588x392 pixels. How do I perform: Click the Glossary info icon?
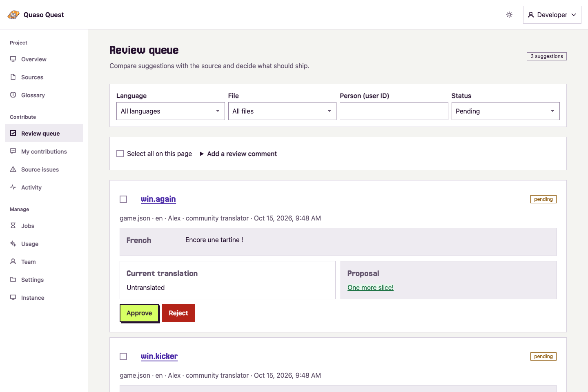tap(13, 95)
